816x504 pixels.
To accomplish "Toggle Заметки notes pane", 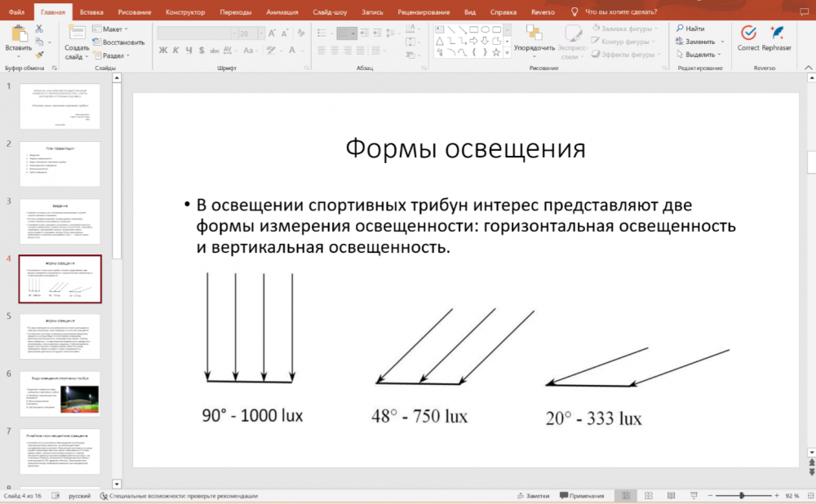I will (x=533, y=496).
